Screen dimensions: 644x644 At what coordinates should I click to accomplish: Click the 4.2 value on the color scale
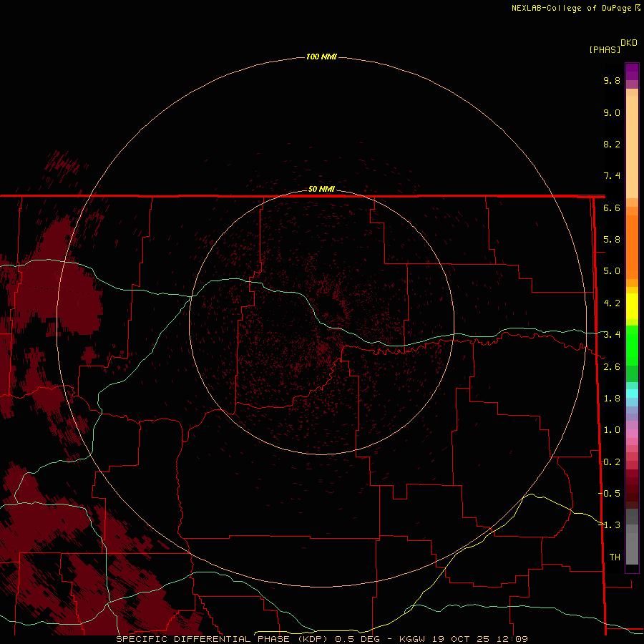(x=612, y=303)
